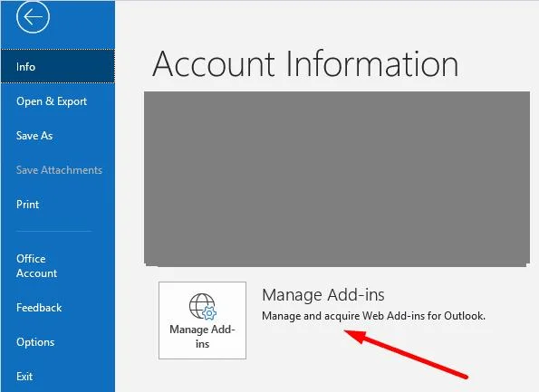Screen dimensions: 539x392
Task: Go to Office Account settings
Action: click(x=58, y=266)
